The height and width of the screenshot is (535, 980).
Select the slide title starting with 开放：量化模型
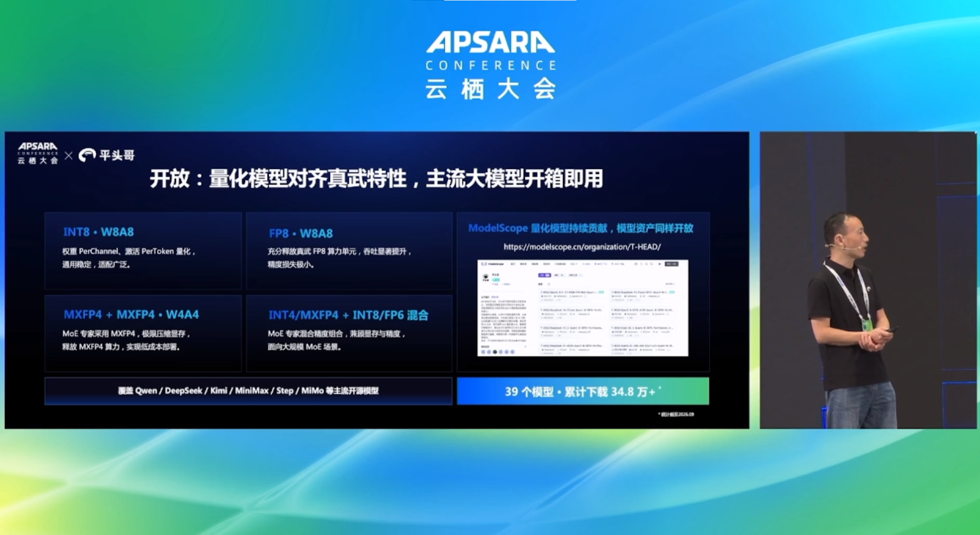tap(376, 179)
